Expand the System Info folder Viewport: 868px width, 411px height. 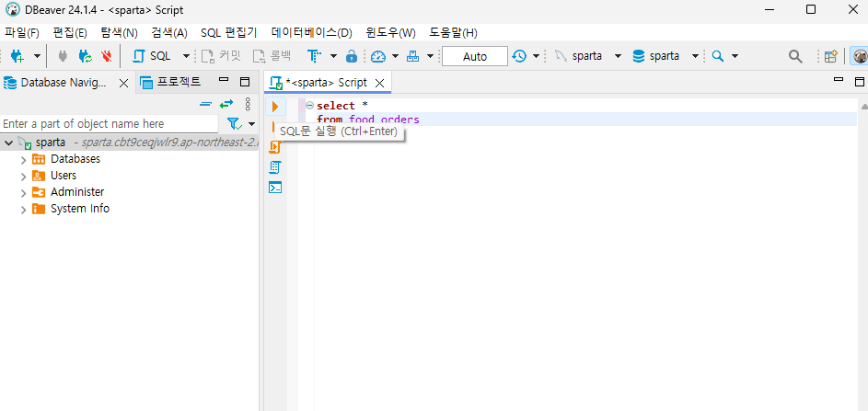click(23, 210)
